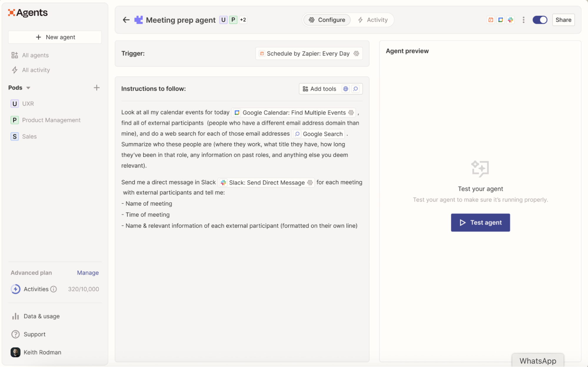Click the gear icon on Schedule by Zapier trigger
Viewport: 588px width, 367px height.
356,54
